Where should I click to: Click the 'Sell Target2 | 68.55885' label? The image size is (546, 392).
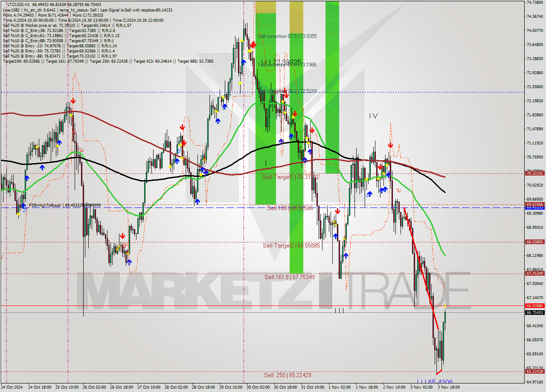point(291,245)
